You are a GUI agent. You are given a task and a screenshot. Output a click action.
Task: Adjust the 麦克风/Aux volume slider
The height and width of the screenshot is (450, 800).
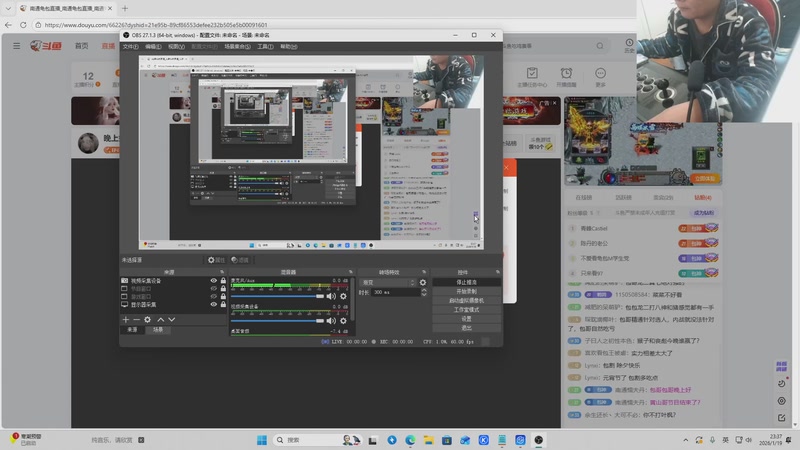coord(278,296)
